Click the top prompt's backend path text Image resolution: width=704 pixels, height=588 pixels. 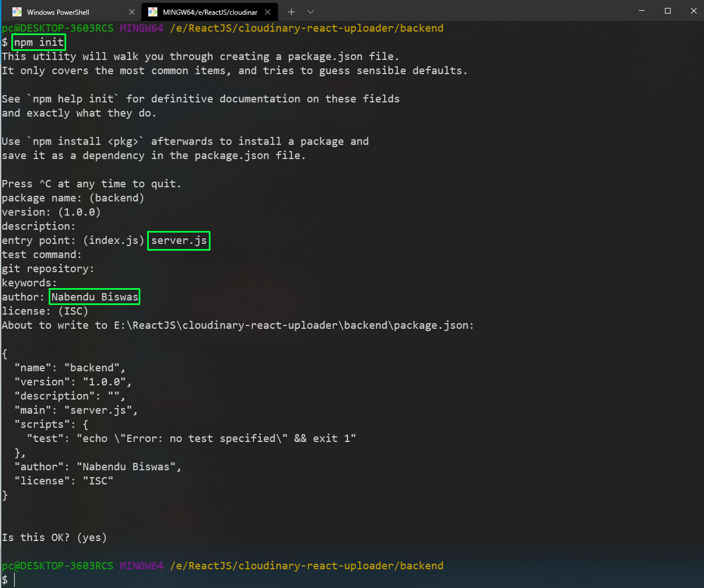[307, 28]
